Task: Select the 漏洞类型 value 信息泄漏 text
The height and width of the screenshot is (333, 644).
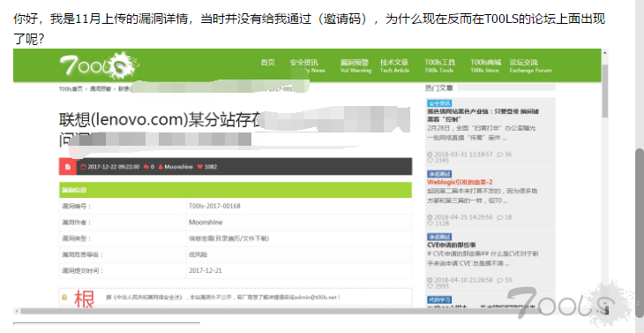Action: (x=228, y=238)
